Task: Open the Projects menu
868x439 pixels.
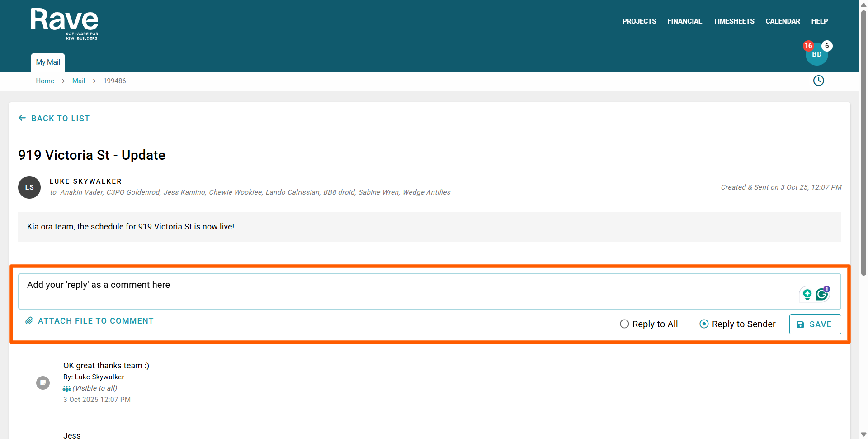Action: [639, 21]
